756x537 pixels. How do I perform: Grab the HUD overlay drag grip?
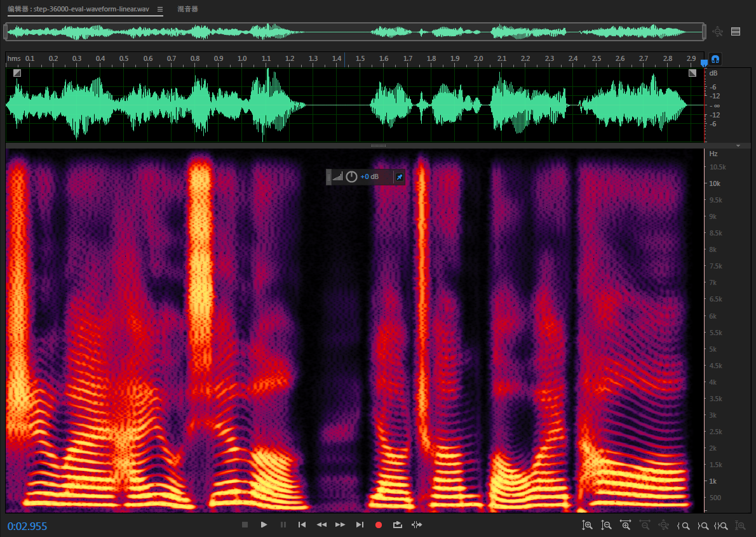pyautogui.click(x=329, y=176)
